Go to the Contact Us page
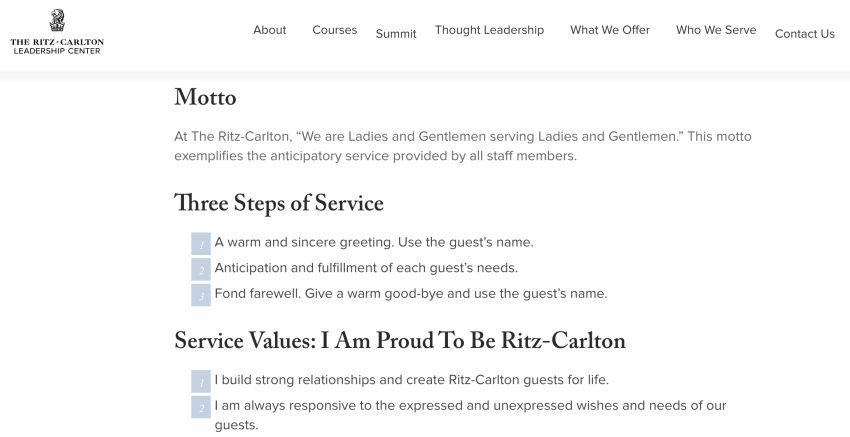850x437 pixels. [804, 34]
